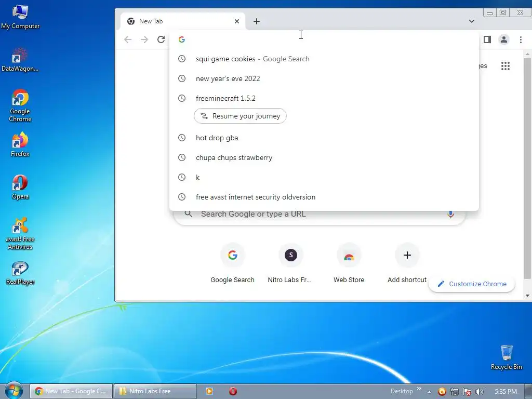Click Add shortcut tile
The image size is (532, 399).
pos(407,264)
